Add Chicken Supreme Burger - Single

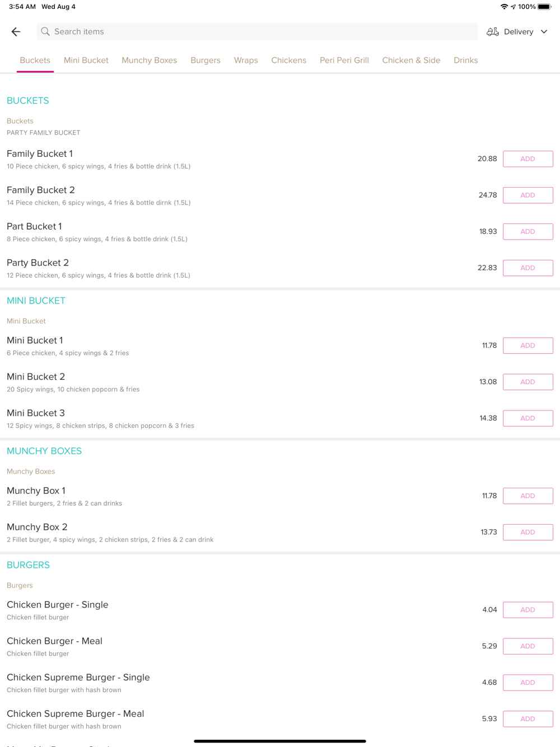point(528,683)
